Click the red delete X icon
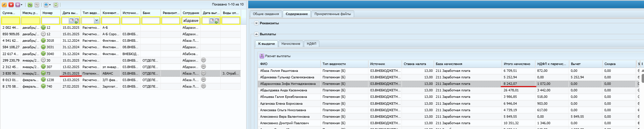Viewport: 644px width, 129px height. [x=11, y=4]
